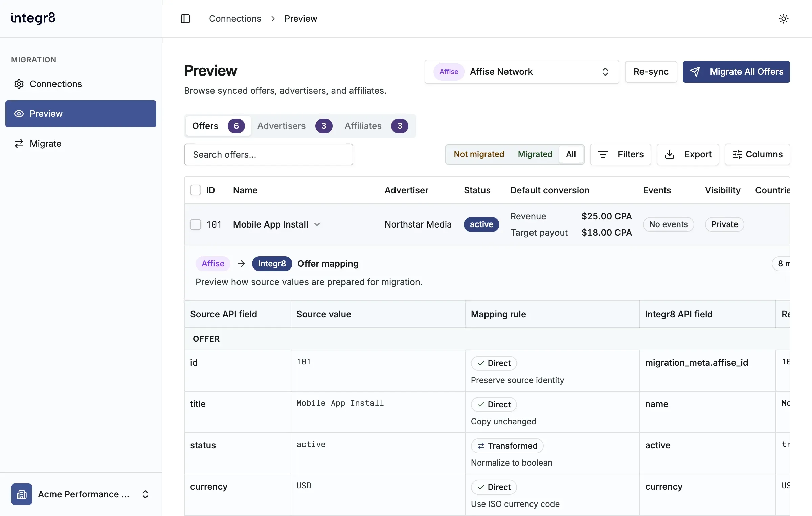Click the Direct rule badge for currency

[x=494, y=487]
